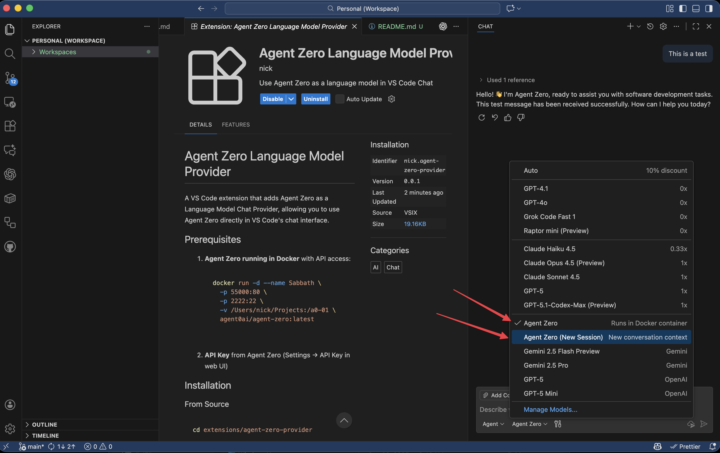Retry the Agent Zero response
This screenshot has width=720, height=453.
coord(481,117)
